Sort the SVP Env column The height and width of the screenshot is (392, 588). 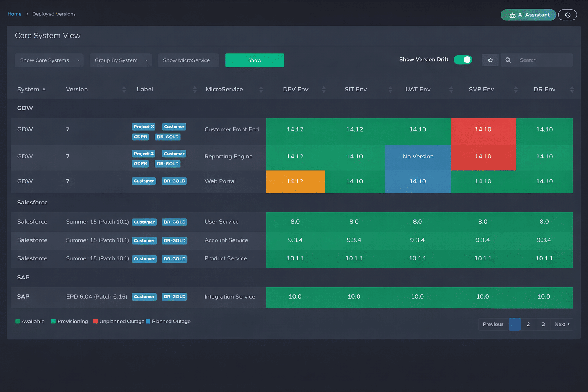point(516,90)
